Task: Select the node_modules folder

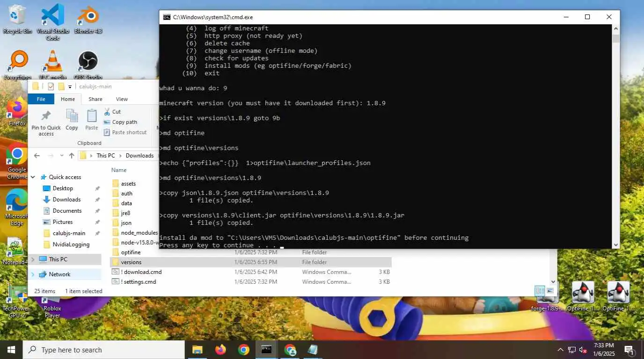Action: [x=139, y=233]
